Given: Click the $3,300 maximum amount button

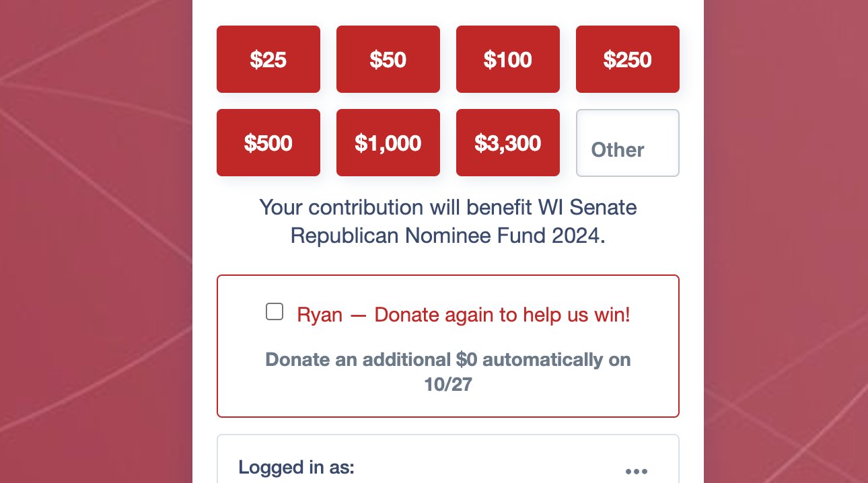Looking at the screenshot, I should [508, 143].
